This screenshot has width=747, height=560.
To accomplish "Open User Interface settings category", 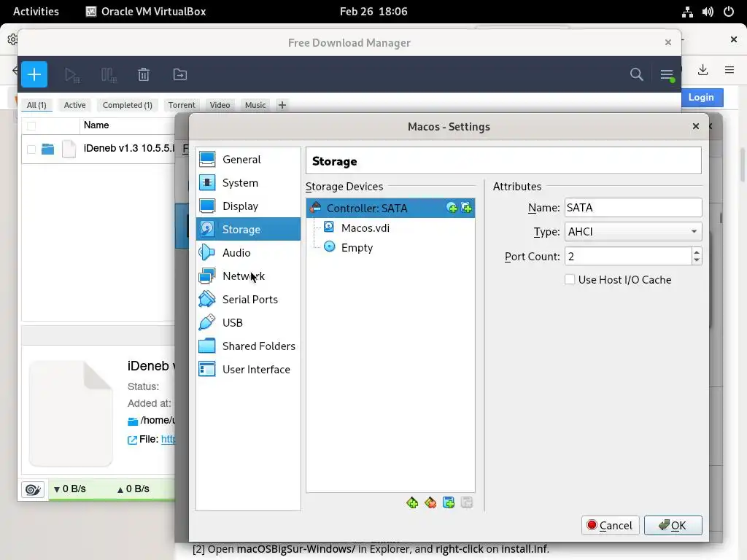I will coord(248,369).
